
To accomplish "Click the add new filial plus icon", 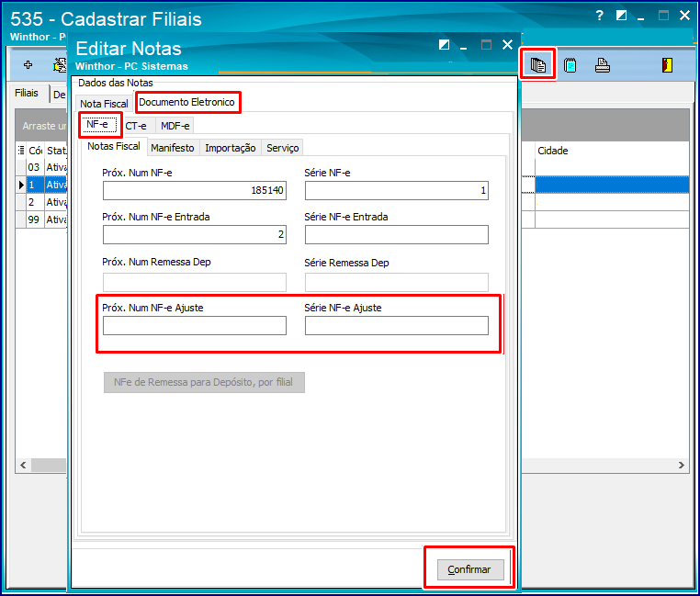I will tap(28, 65).
